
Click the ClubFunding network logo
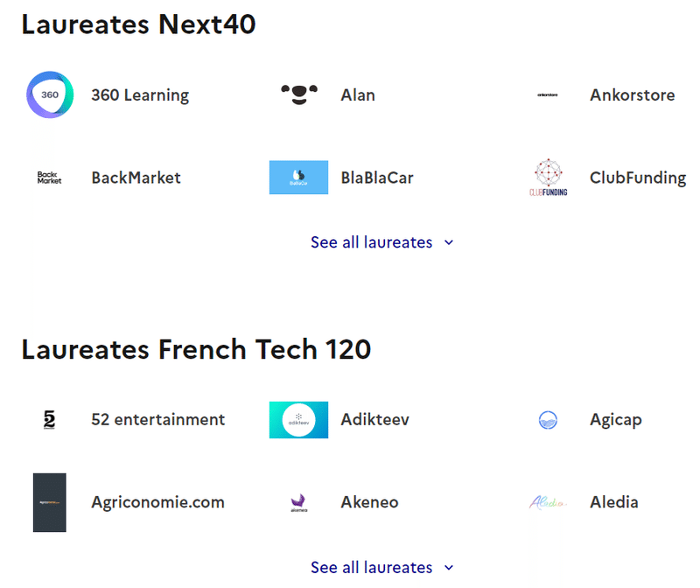(549, 178)
